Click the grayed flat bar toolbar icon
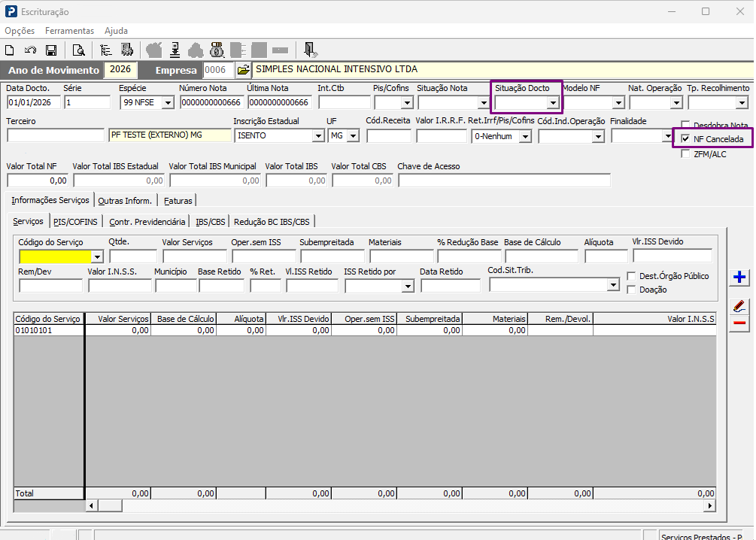Image resolution: width=756 pixels, height=540 pixels. coord(280,50)
